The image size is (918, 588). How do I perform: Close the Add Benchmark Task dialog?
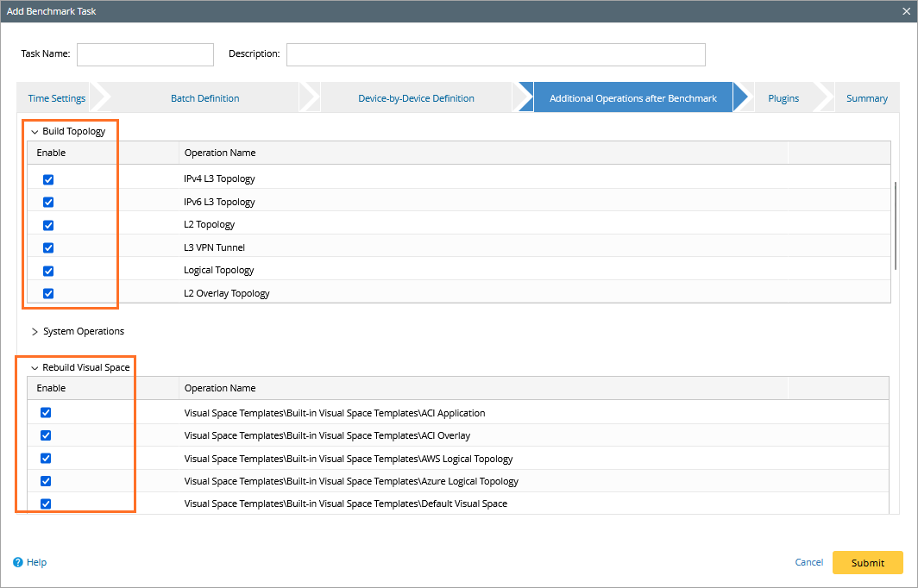tap(906, 11)
